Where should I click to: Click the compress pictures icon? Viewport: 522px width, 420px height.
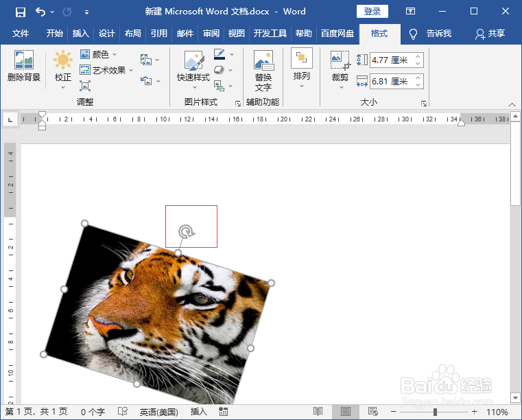85,86
